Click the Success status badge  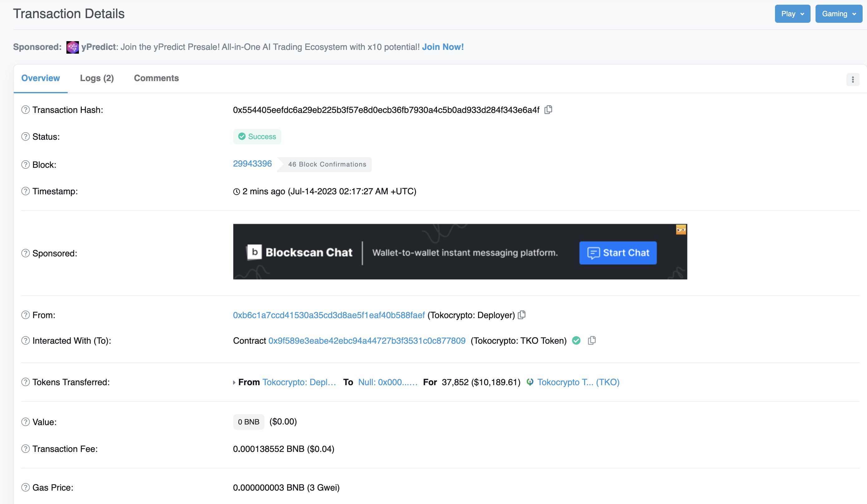click(257, 137)
